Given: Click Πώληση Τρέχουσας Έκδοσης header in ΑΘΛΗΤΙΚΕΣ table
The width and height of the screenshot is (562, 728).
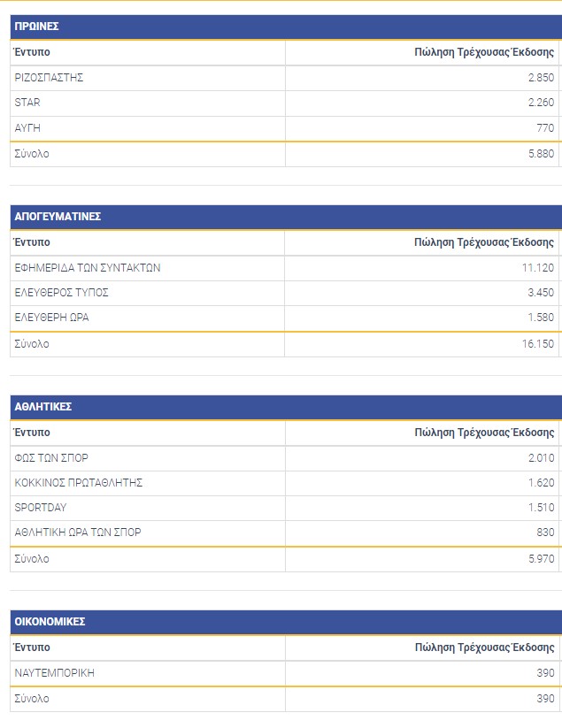Looking at the screenshot, I should point(484,433).
